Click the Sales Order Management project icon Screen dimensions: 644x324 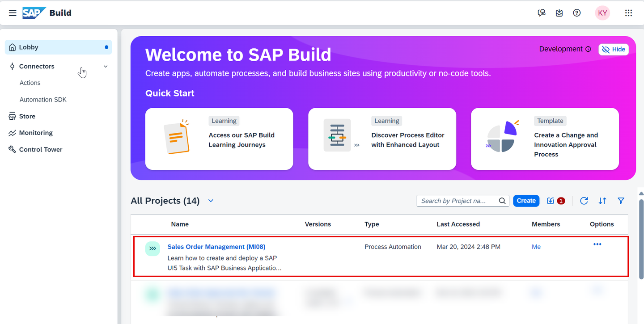pyautogui.click(x=153, y=248)
